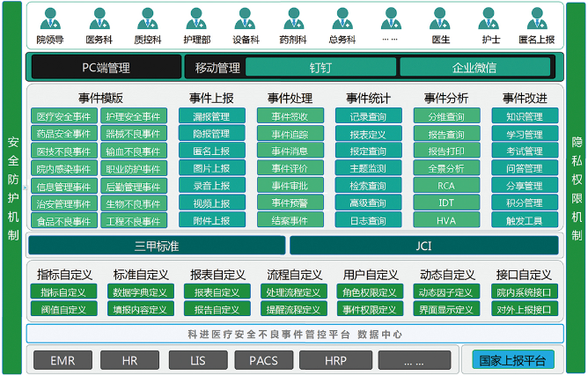
Task: Click the 医务科 person icon
Action: click(x=99, y=19)
